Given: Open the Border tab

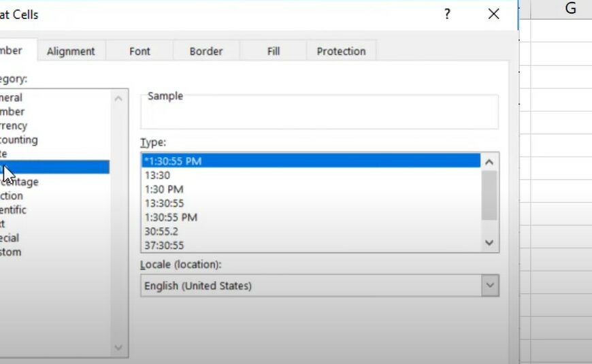Looking at the screenshot, I should pyautogui.click(x=206, y=51).
